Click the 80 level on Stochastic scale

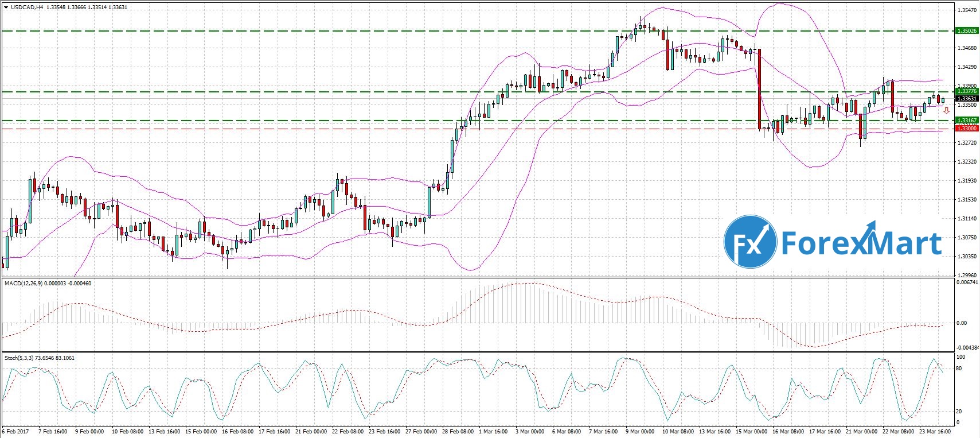tap(960, 369)
